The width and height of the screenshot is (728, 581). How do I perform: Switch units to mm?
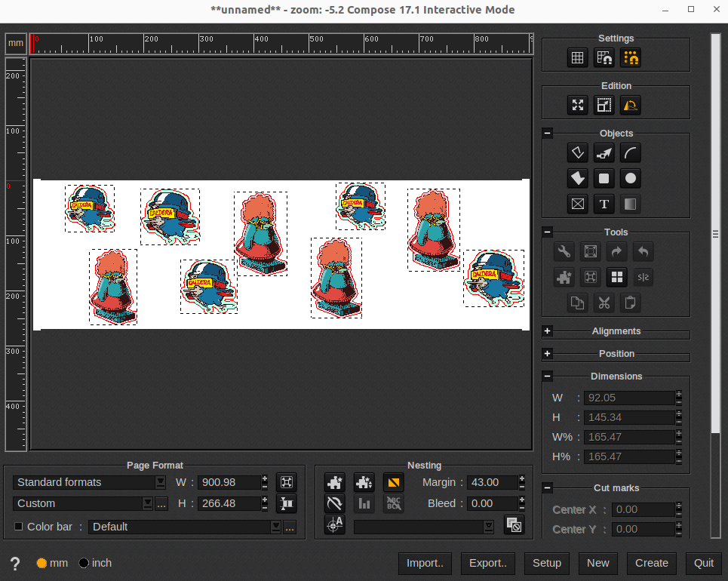(x=41, y=563)
